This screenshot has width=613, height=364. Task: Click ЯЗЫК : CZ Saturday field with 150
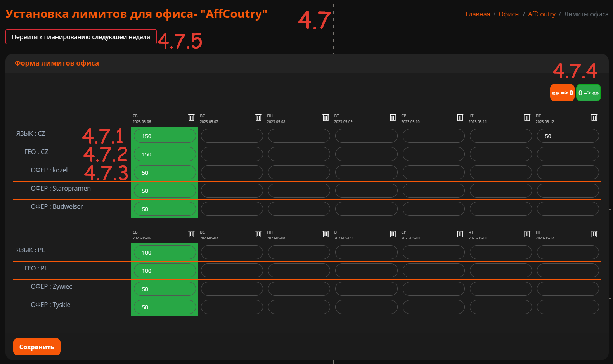click(165, 136)
